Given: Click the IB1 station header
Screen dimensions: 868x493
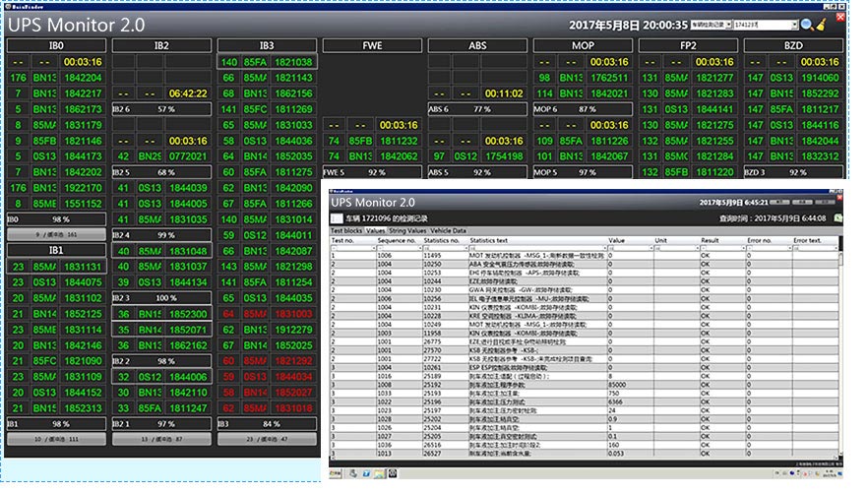Looking at the screenshot, I should [56, 250].
